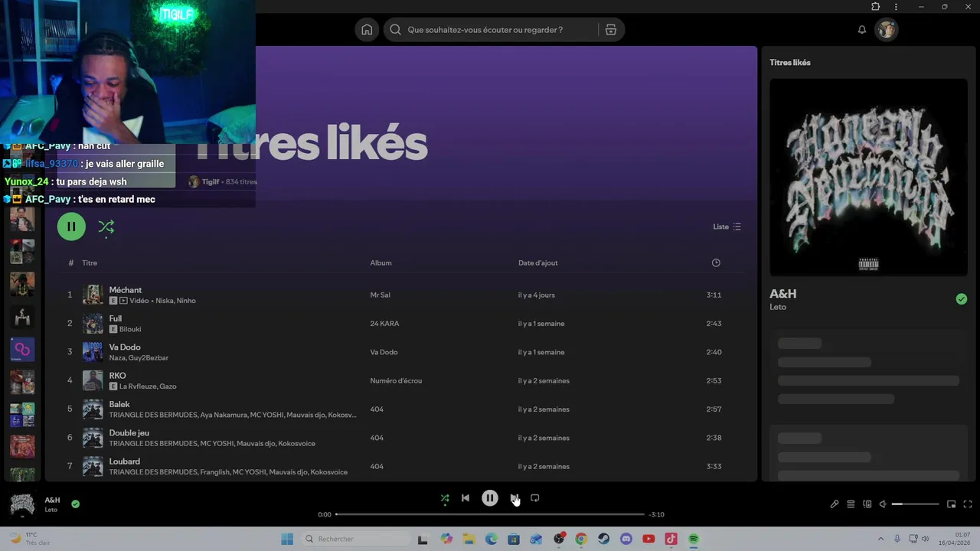This screenshot has width=980, height=551.
Task: Open 'A&H' title in right panel
Action: tap(783, 294)
